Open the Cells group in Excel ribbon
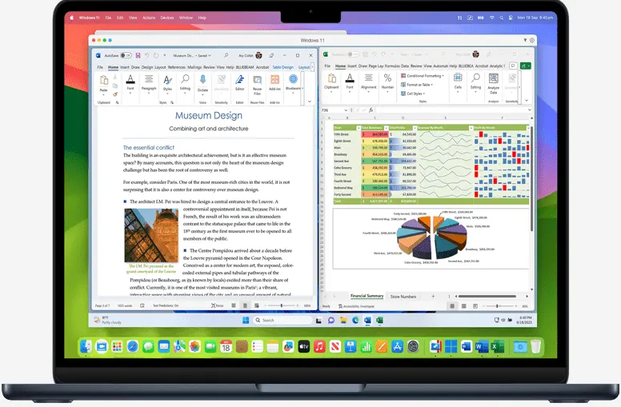621x407 pixels. tap(458, 82)
